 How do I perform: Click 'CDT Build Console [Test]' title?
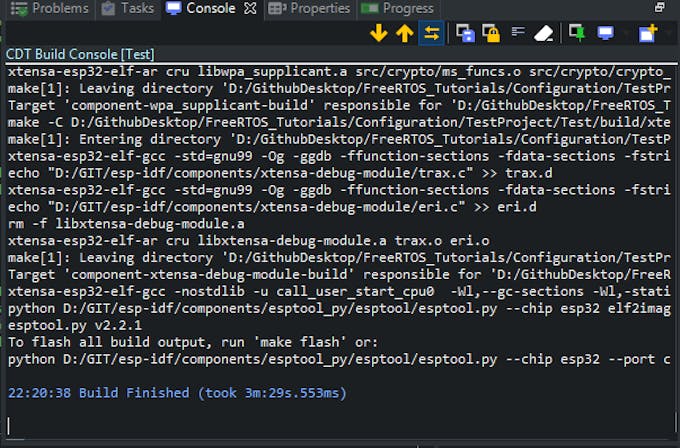(x=80, y=55)
